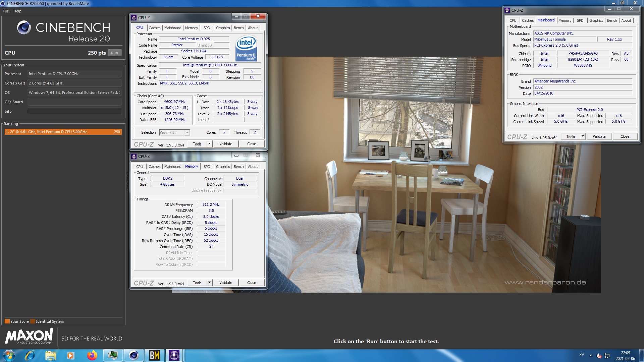This screenshot has width=644, height=362.
Task: Switch to BenchMate BM taskbar icon
Action: [154, 355]
